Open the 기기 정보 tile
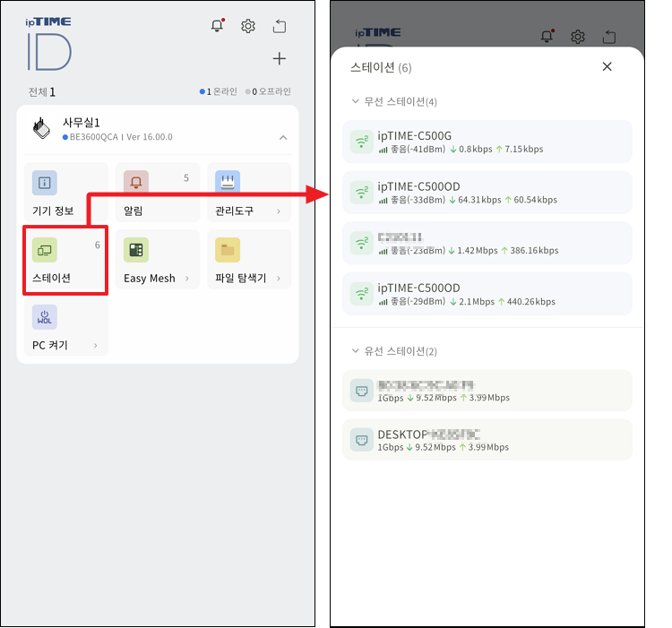Screen dimensions: 672x628 click(66, 192)
